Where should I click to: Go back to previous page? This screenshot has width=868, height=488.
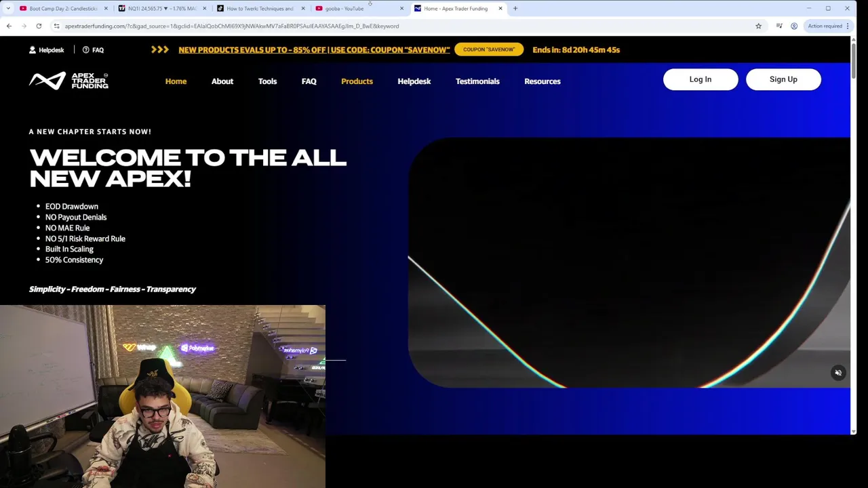click(x=9, y=26)
